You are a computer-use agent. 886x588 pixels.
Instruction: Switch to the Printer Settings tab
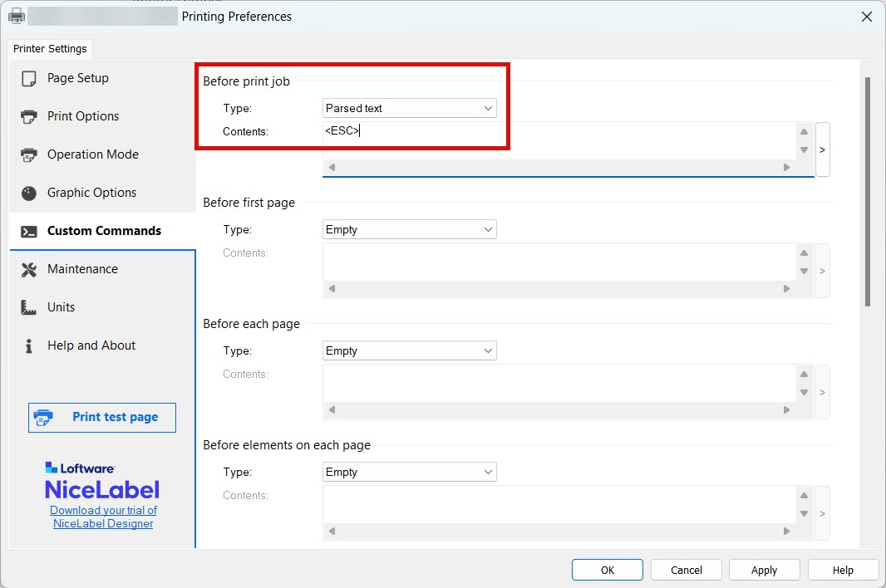[x=50, y=49]
